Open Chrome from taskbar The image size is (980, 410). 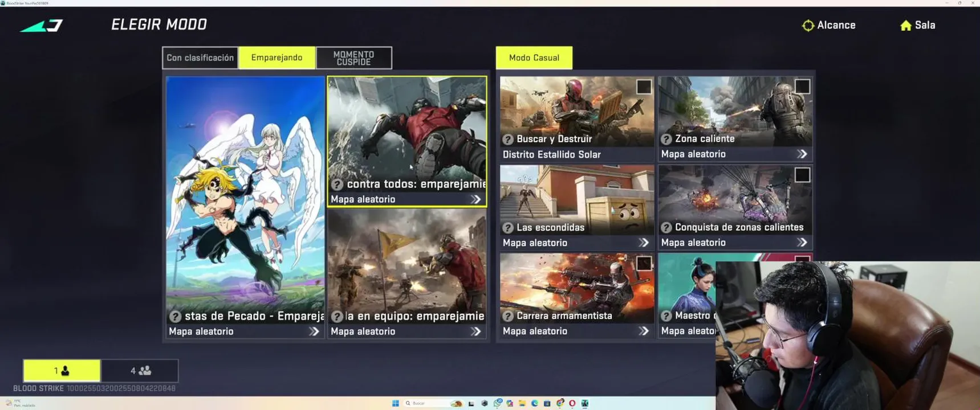pos(560,403)
